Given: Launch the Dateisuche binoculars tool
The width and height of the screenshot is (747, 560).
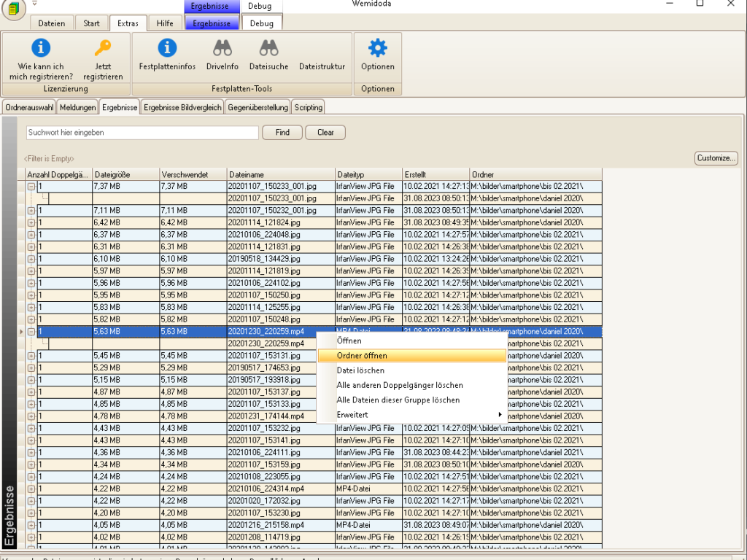Looking at the screenshot, I should tap(268, 49).
